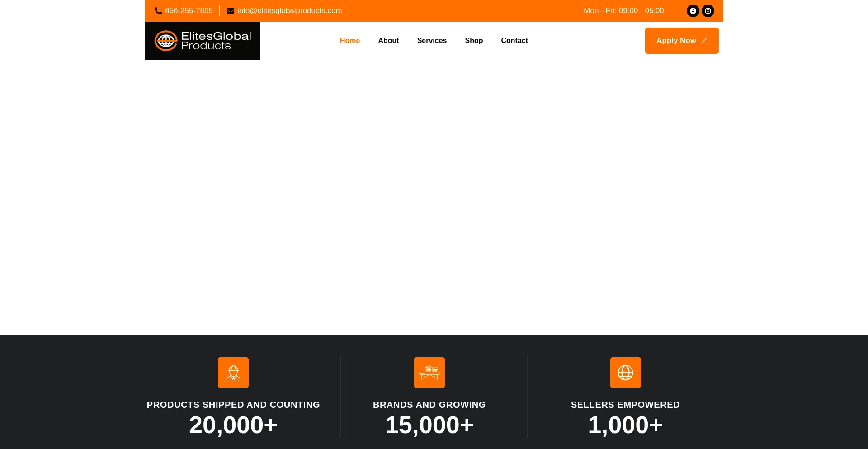
Task: Click the table icon above Brands and Growing
Action: point(429,373)
